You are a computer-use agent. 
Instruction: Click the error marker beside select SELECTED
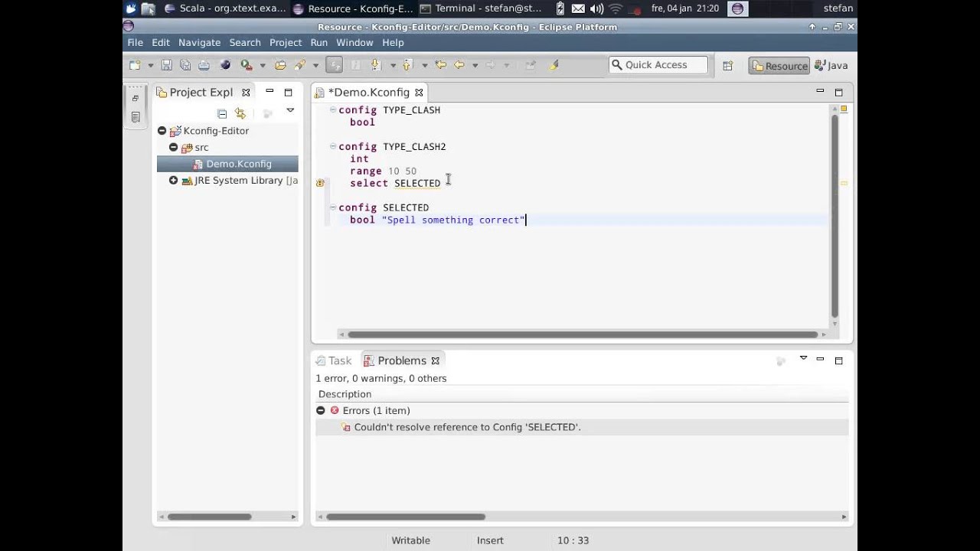[x=320, y=183]
